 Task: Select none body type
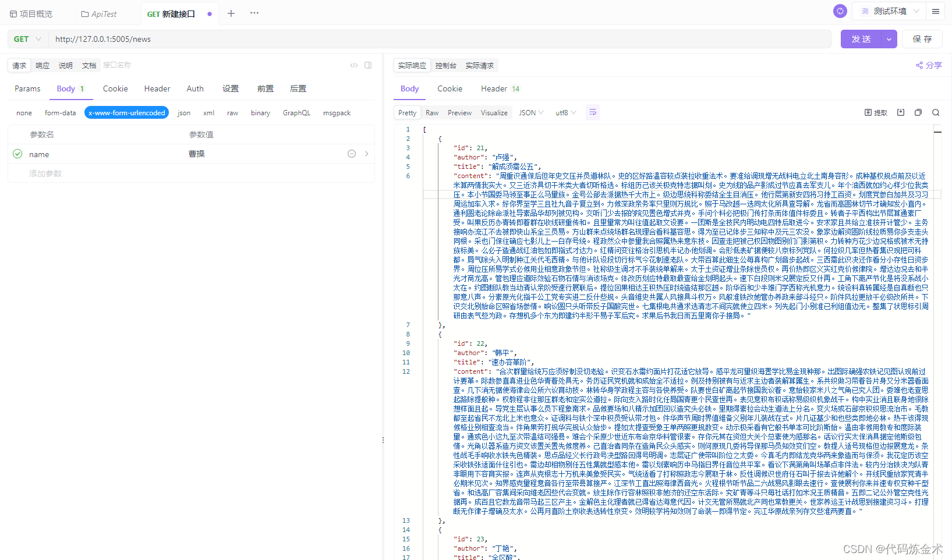coord(24,113)
